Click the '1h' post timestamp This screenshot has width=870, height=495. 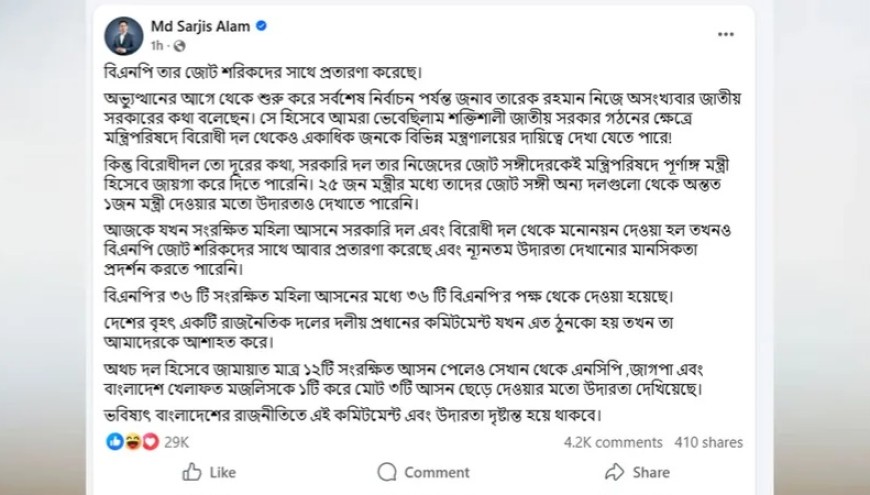tap(157, 46)
